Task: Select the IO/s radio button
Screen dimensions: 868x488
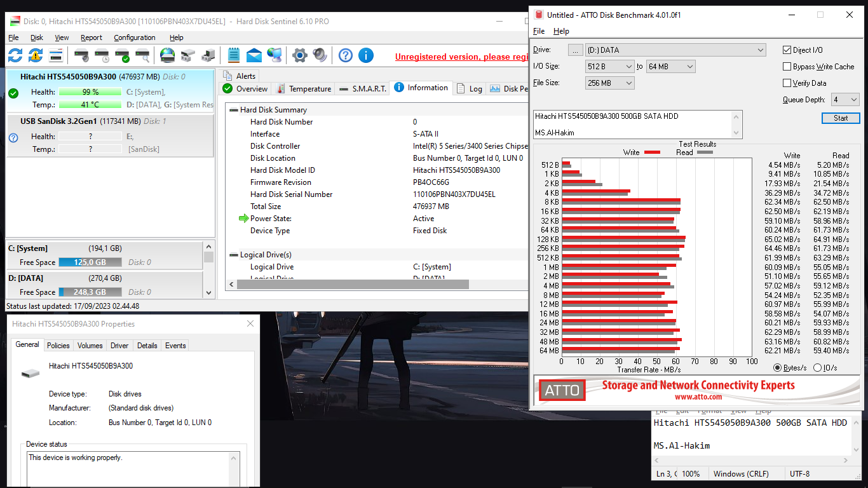Action: [817, 367]
